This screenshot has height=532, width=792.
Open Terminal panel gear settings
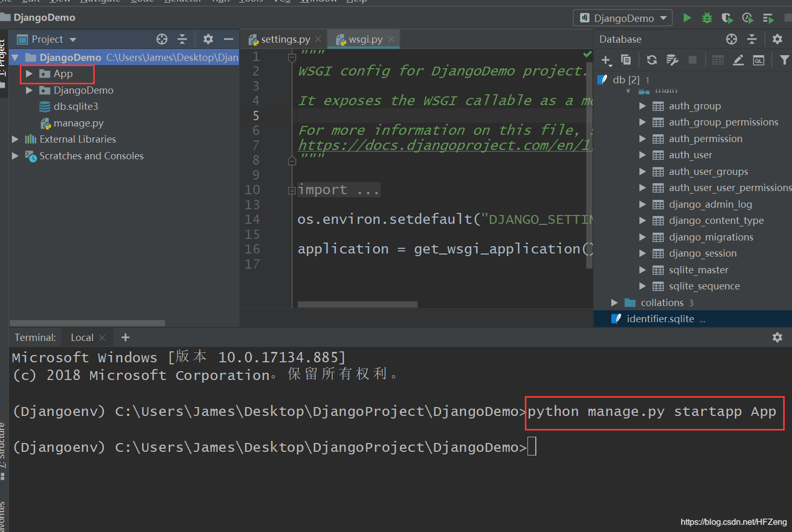pos(777,337)
